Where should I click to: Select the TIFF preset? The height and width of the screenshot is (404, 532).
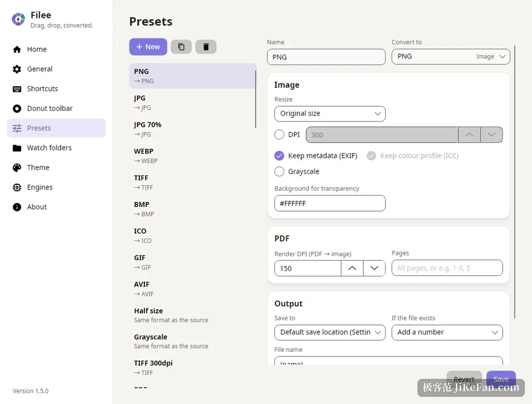pyautogui.click(x=193, y=182)
